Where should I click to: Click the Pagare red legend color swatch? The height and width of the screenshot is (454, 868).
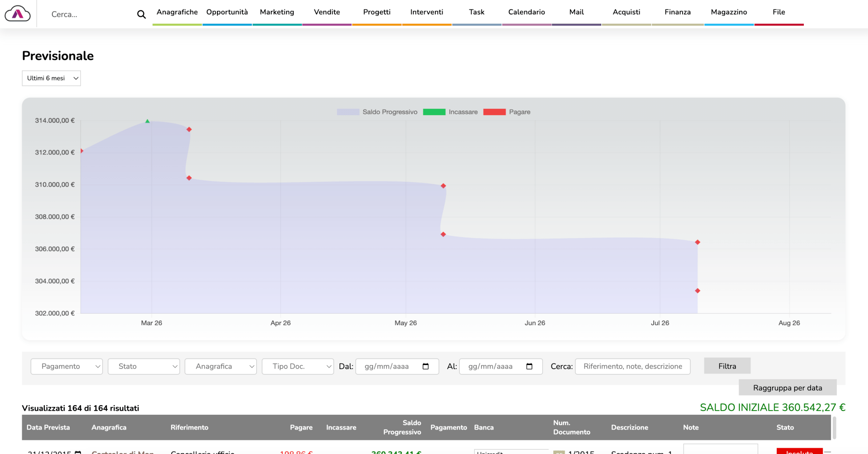[494, 112]
